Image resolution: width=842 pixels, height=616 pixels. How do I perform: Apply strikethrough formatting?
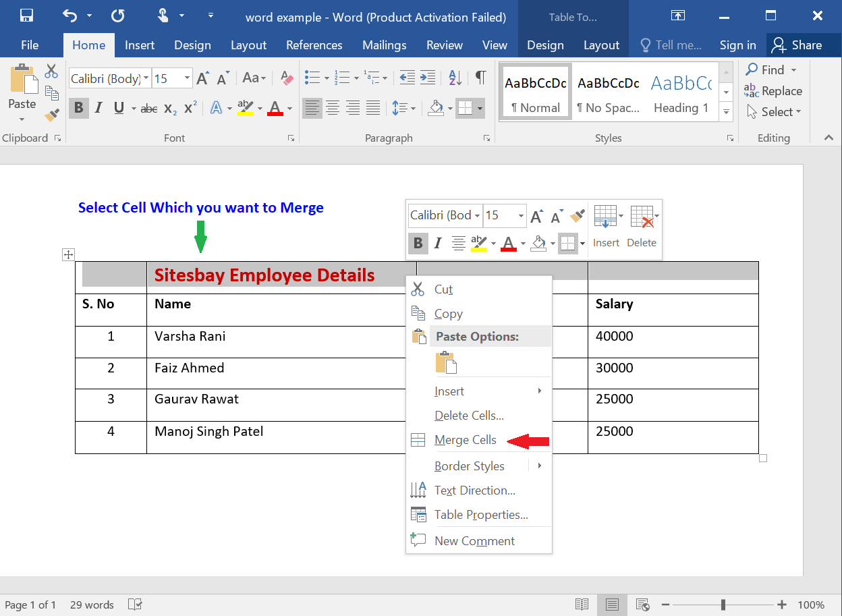coord(149,108)
